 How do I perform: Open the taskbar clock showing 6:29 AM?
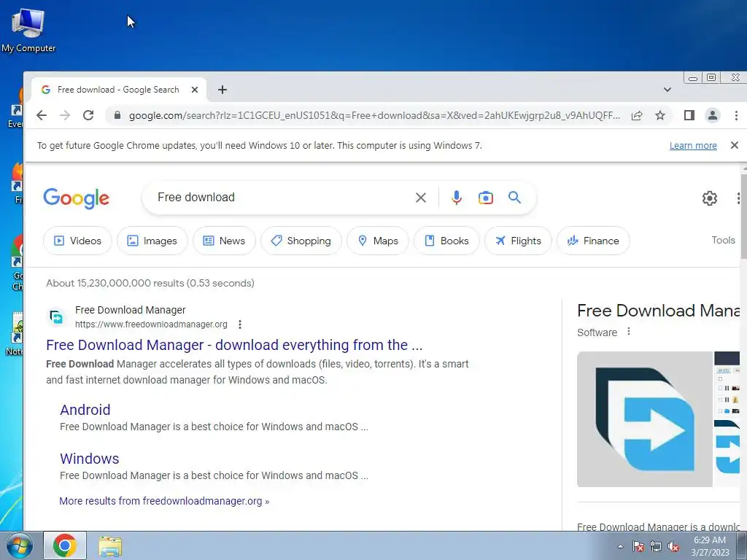[710, 546]
